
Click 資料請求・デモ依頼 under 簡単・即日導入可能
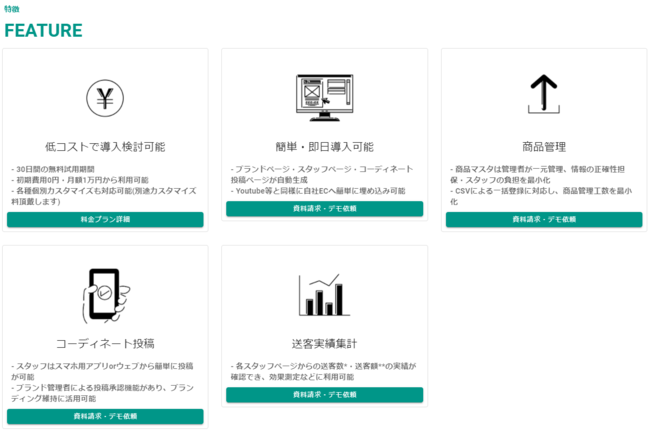click(x=325, y=209)
